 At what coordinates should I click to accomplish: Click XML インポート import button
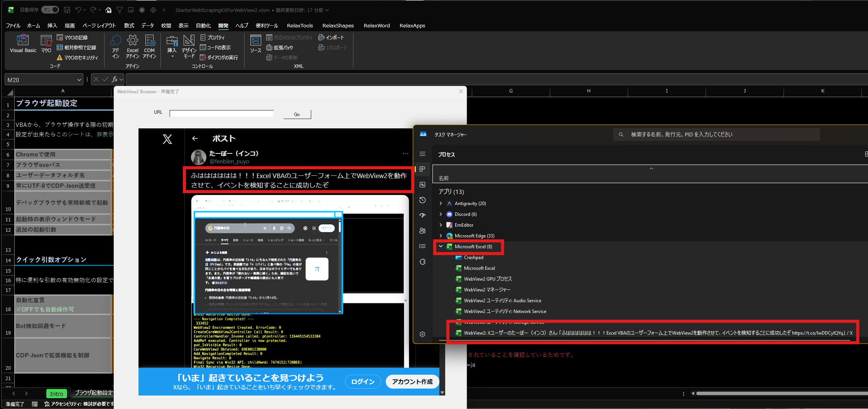point(331,37)
